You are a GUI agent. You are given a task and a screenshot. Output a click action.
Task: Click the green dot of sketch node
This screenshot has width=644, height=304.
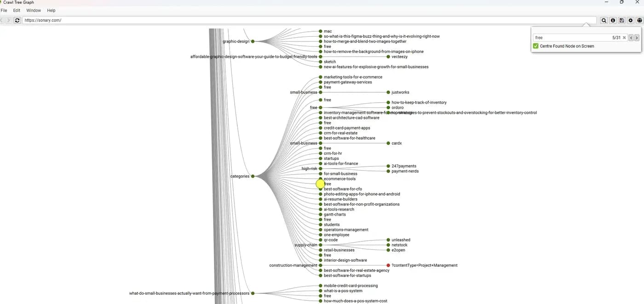tap(320, 62)
